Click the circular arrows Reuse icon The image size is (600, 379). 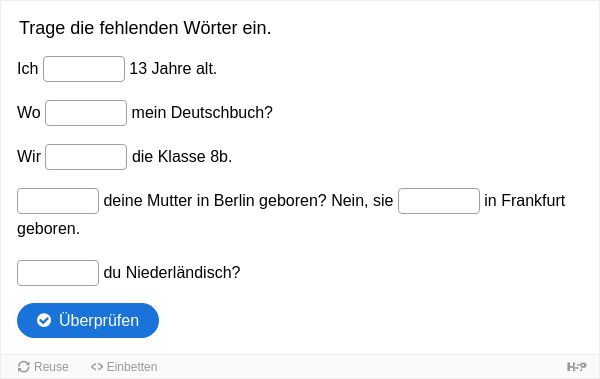click(24, 367)
